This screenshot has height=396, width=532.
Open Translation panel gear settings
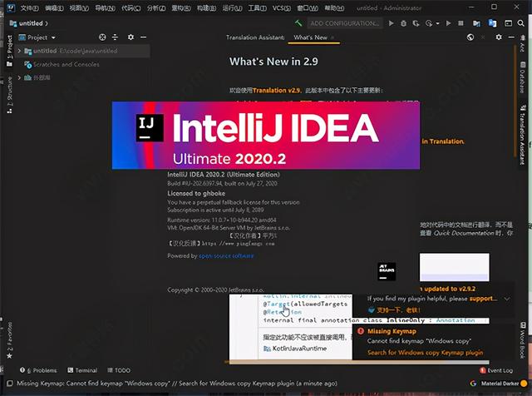tap(499, 37)
